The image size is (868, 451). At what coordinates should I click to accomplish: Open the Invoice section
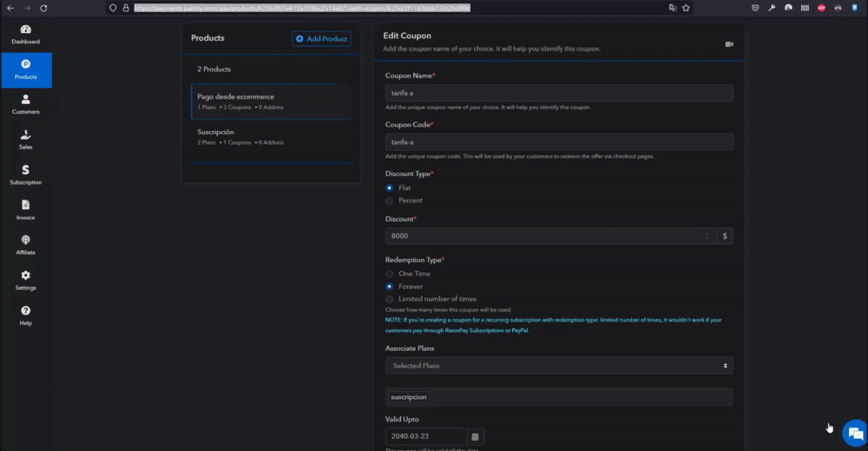coord(25,210)
